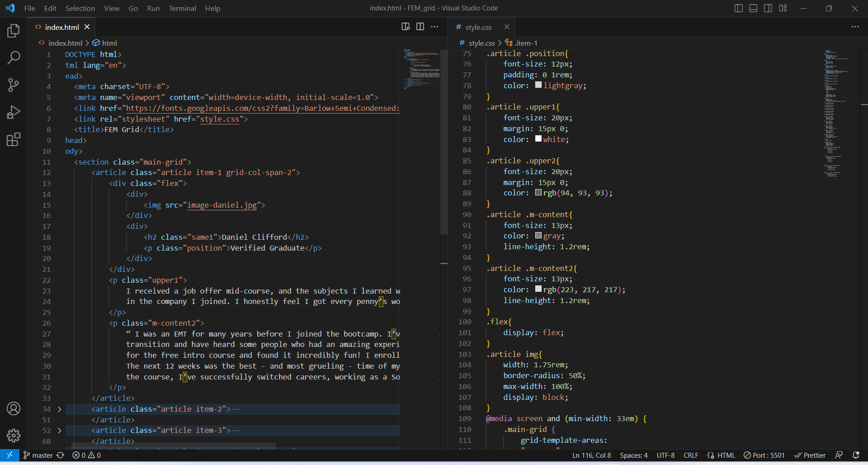Toggle the bottom Panel visibility
868x465 pixels.
pyautogui.click(x=753, y=8)
